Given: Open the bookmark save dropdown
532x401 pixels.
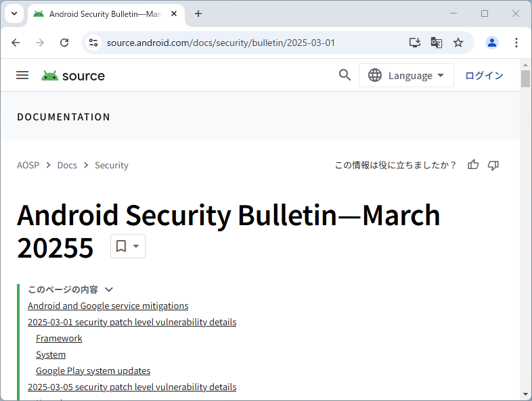Looking at the screenshot, I should click(128, 246).
